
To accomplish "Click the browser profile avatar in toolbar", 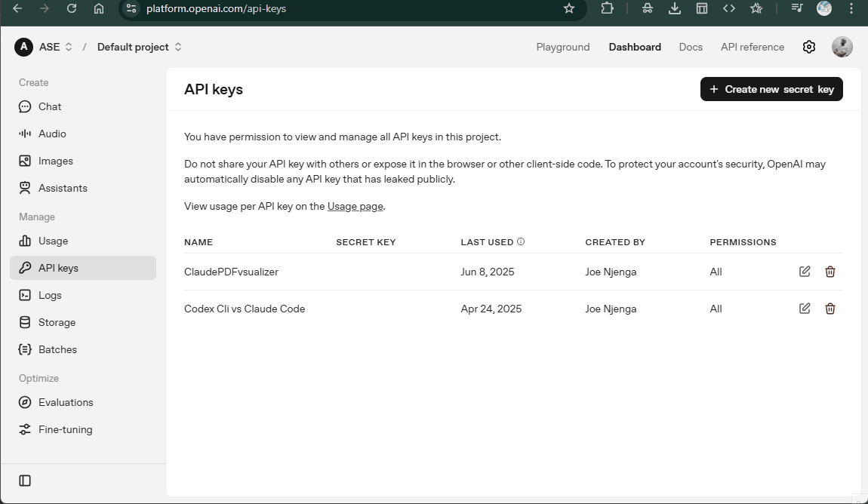I will pos(824,8).
